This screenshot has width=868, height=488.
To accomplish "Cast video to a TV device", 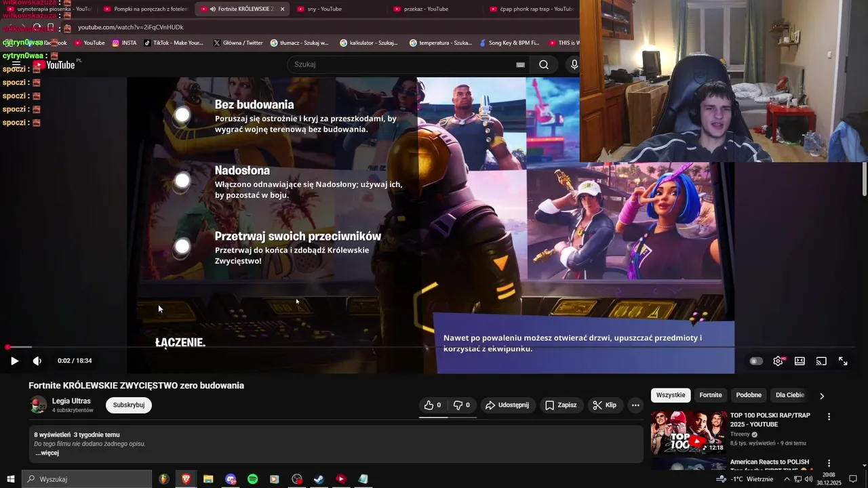I will (821, 361).
